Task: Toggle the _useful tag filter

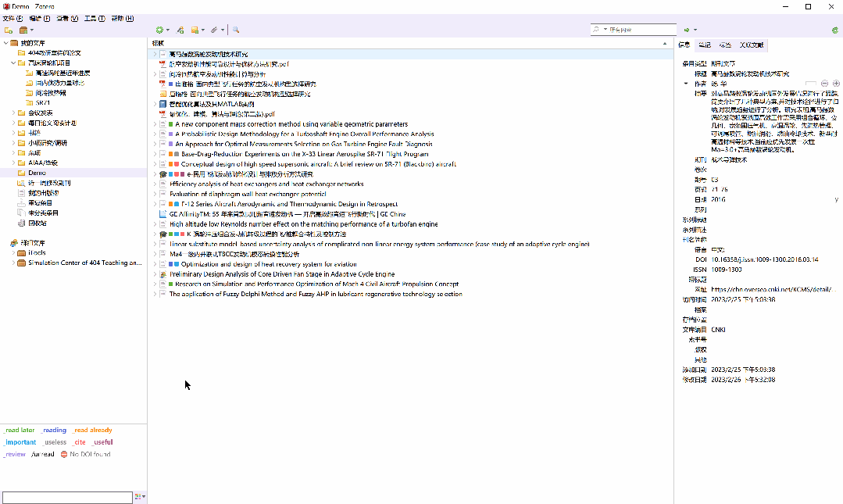Action: (102, 442)
